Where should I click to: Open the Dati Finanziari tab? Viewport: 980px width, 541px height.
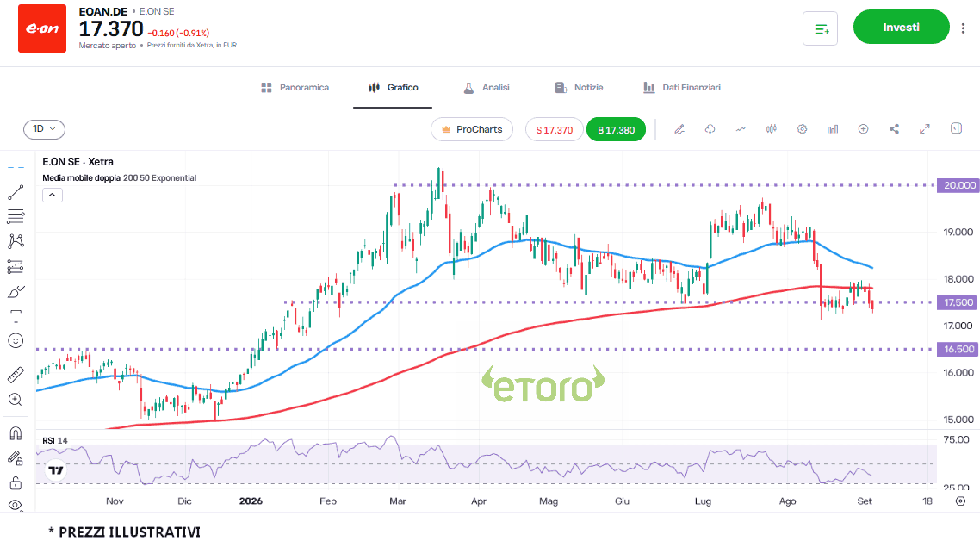click(x=682, y=88)
